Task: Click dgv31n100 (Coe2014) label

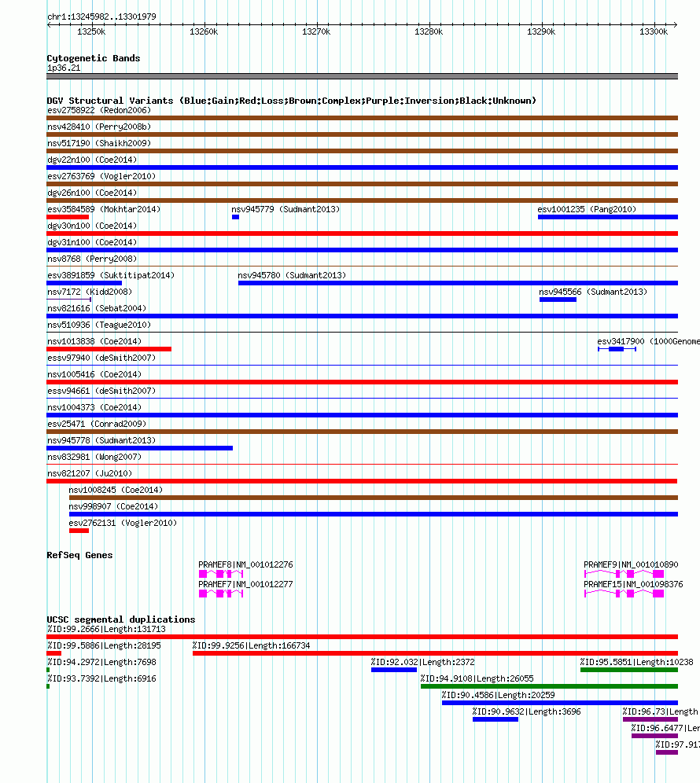Action: point(92,242)
